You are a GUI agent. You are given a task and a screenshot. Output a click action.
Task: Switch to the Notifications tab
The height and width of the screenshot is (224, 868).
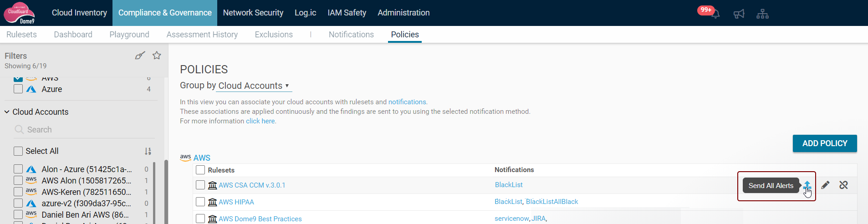click(x=351, y=35)
